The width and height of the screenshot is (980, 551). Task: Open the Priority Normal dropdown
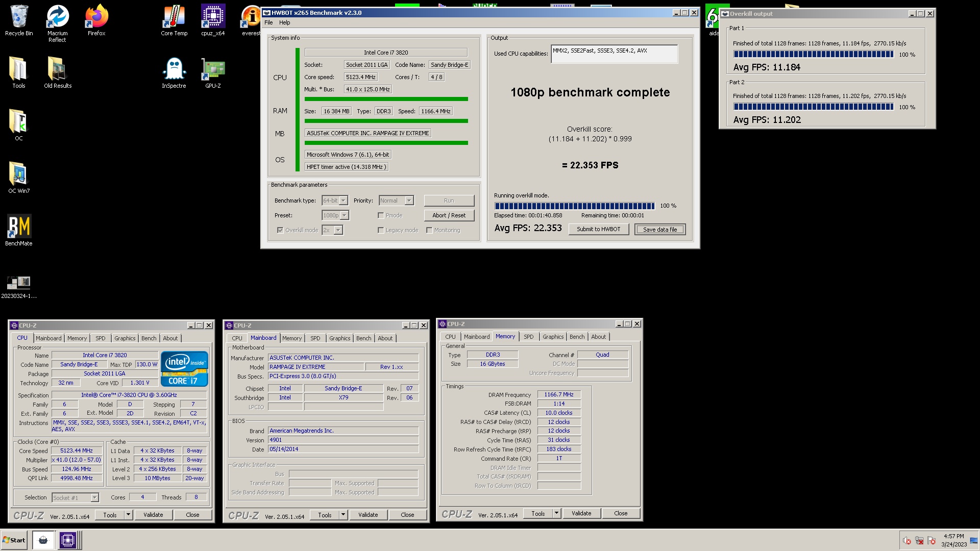click(x=396, y=201)
